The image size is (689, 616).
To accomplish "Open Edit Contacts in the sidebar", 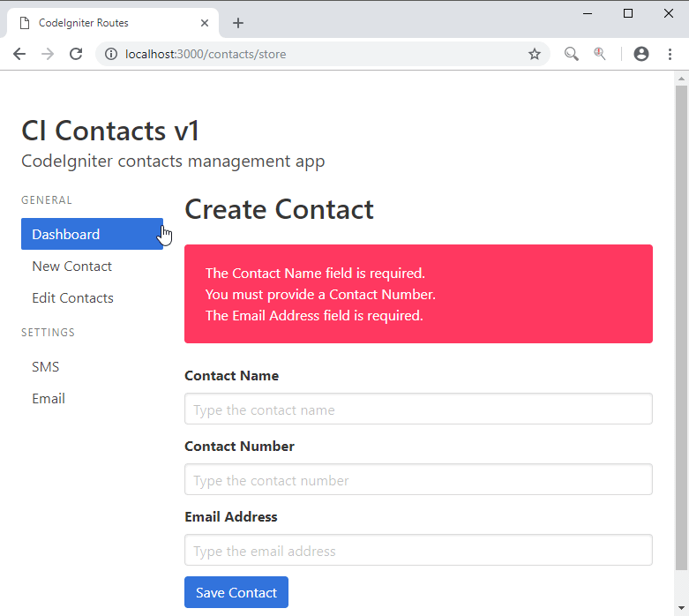I will coord(72,298).
